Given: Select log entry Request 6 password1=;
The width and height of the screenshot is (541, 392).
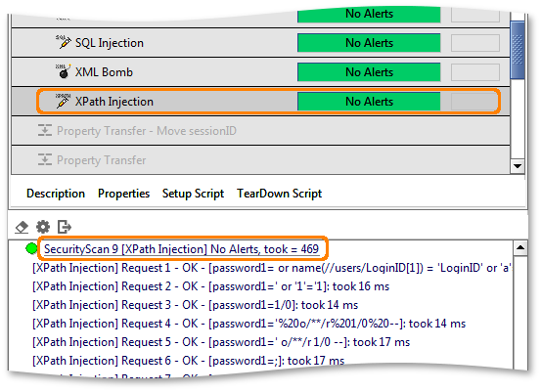Looking at the screenshot, I should [x=189, y=361].
